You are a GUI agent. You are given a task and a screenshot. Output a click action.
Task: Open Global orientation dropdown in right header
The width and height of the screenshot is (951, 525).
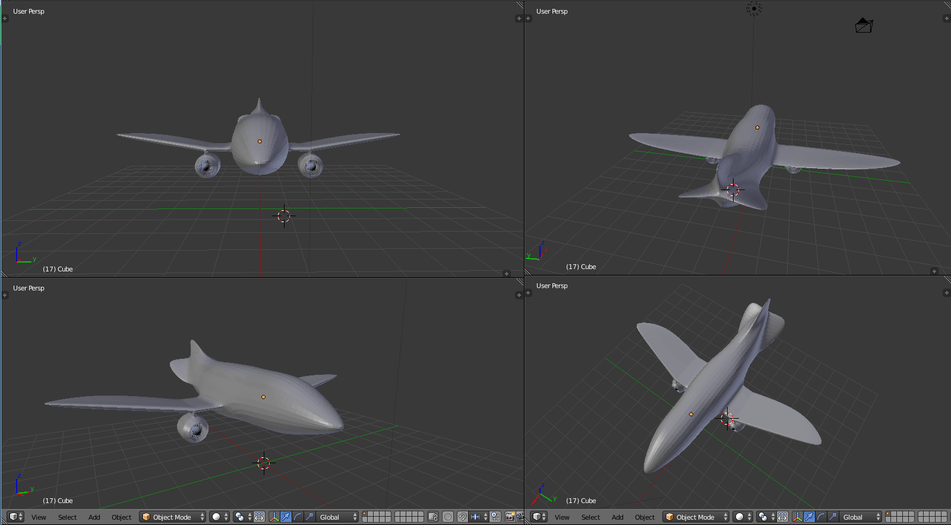pyautogui.click(x=860, y=517)
